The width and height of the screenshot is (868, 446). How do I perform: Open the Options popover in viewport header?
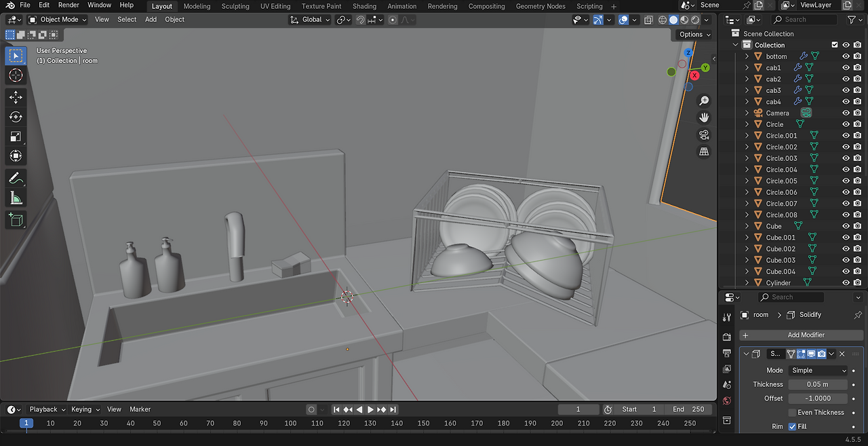pos(694,35)
